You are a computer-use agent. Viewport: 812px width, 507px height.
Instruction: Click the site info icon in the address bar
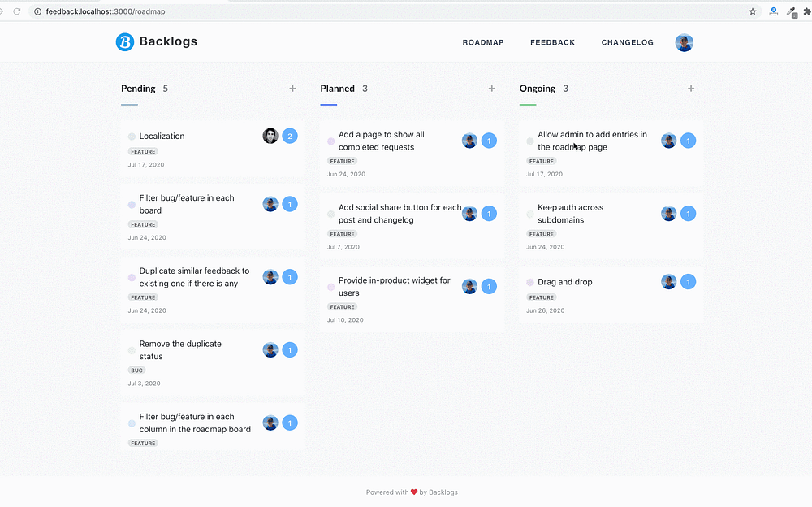pos(37,11)
